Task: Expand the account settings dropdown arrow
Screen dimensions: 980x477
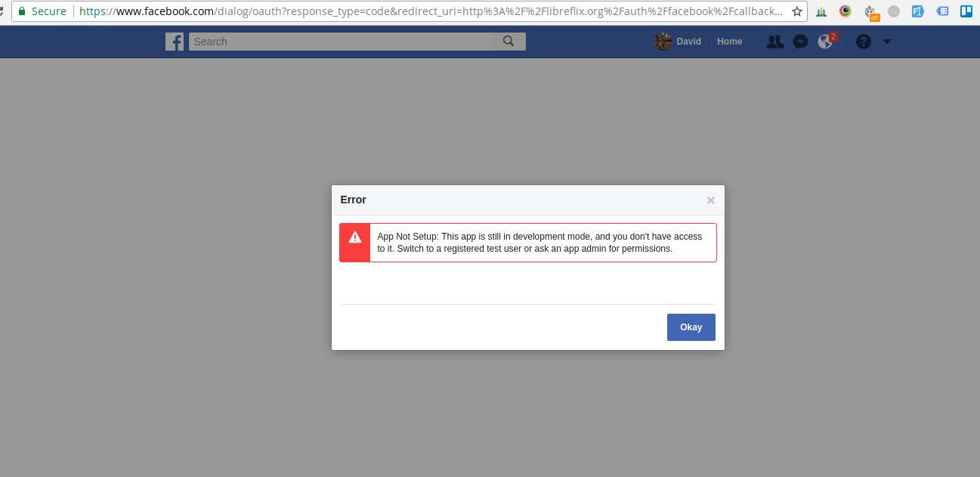Action: (x=887, y=42)
